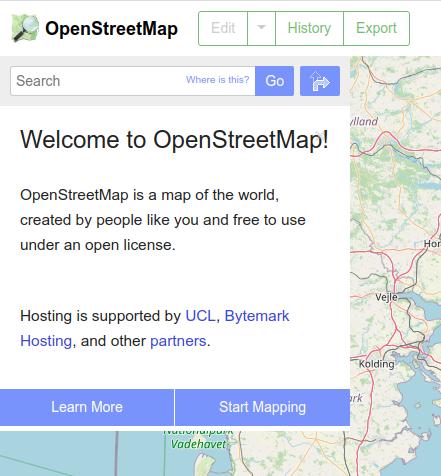Click the Start Mapping button
The width and height of the screenshot is (441, 476).
pyautogui.click(x=263, y=407)
